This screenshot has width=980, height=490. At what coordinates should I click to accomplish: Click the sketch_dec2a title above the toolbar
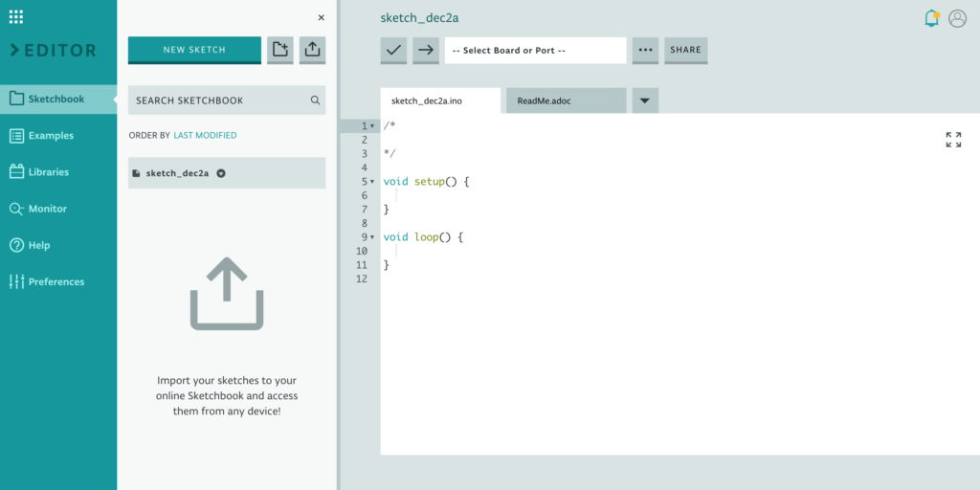coord(419,18)
